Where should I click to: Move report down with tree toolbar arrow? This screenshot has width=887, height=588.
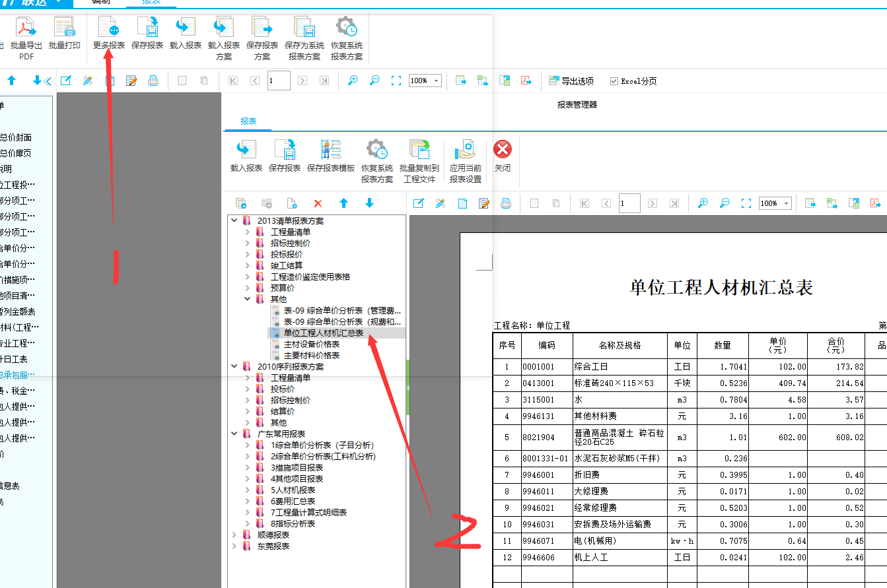click(x=369, y=203)
